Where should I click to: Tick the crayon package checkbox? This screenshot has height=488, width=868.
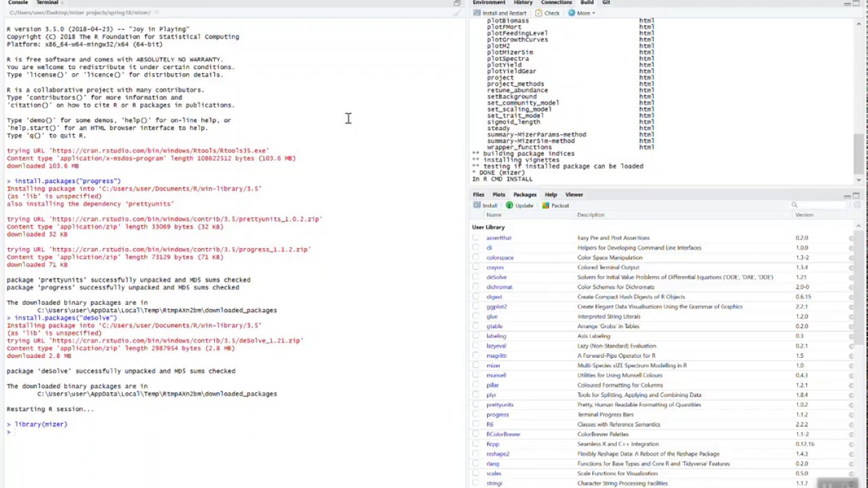tap(475, 268)
